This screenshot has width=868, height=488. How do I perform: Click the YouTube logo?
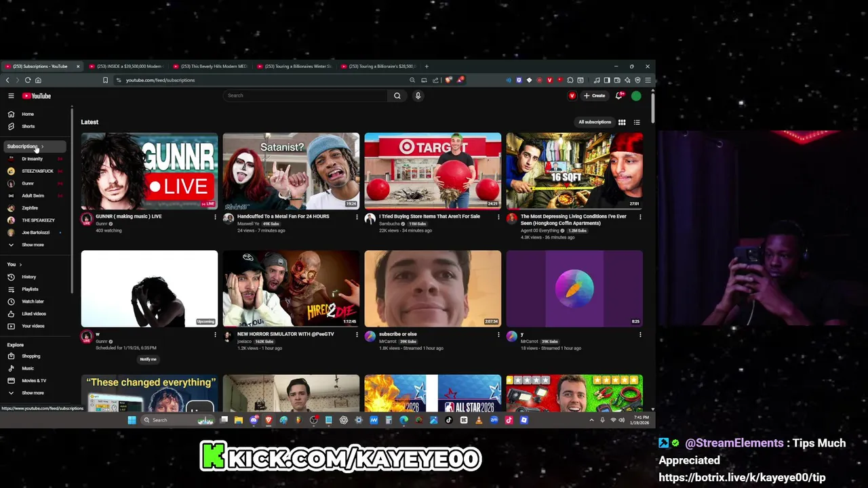tap(37, 96)
